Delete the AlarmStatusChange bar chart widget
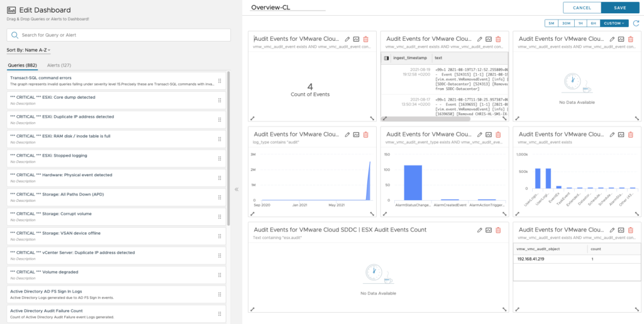Screen dimensions: 644x324 (498, 134)
